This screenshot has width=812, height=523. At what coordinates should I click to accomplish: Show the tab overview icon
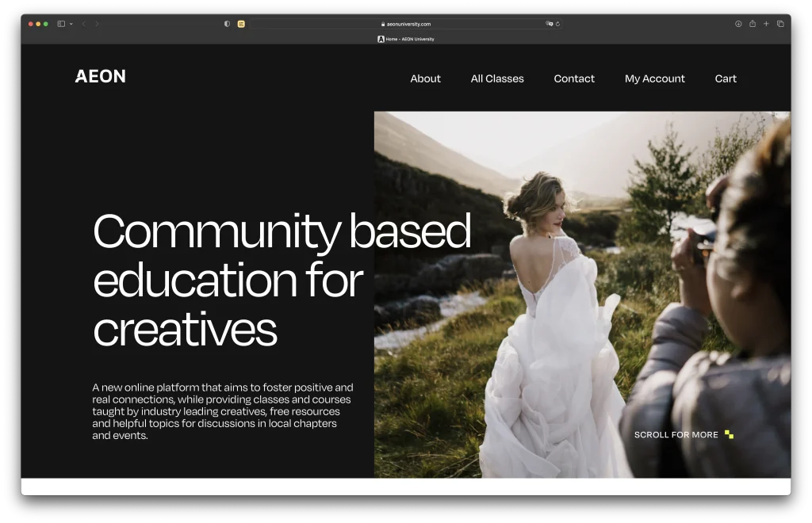[x=780, y=24]
